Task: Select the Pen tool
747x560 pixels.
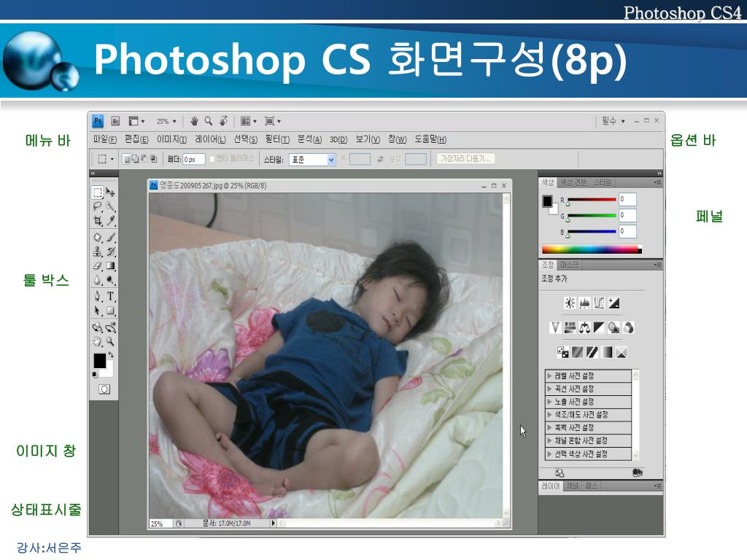Action: 97,296
